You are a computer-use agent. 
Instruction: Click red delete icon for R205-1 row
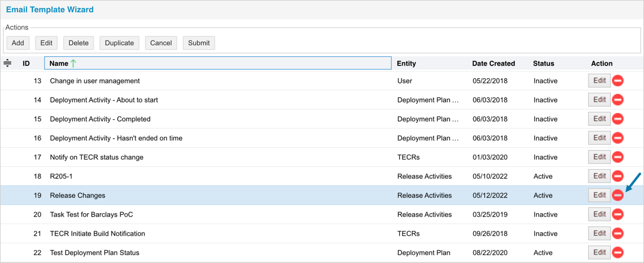(618, 176)
